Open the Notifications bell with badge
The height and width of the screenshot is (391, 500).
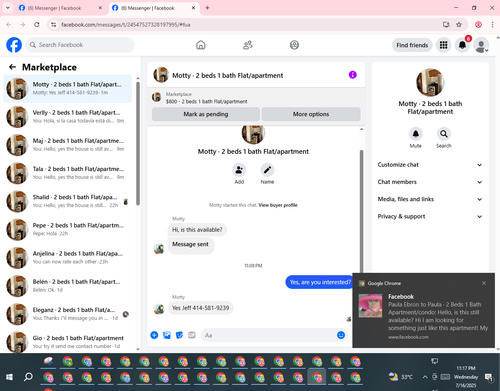[462, 45]
